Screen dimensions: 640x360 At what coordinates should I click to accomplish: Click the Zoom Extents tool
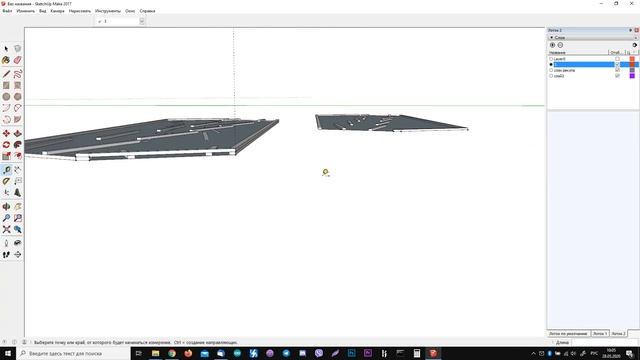(x=6, y=229)
